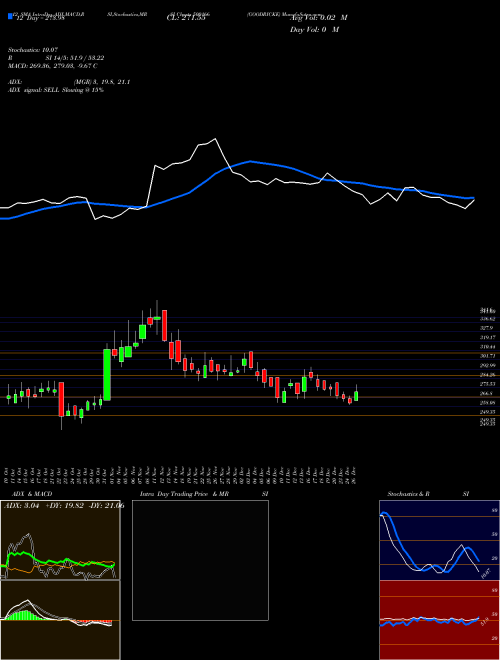Click the '(MGR) 3, 19.8, 21.1' ADX values
The height and width of the screenshot is (660, 500).
point(102,82)
